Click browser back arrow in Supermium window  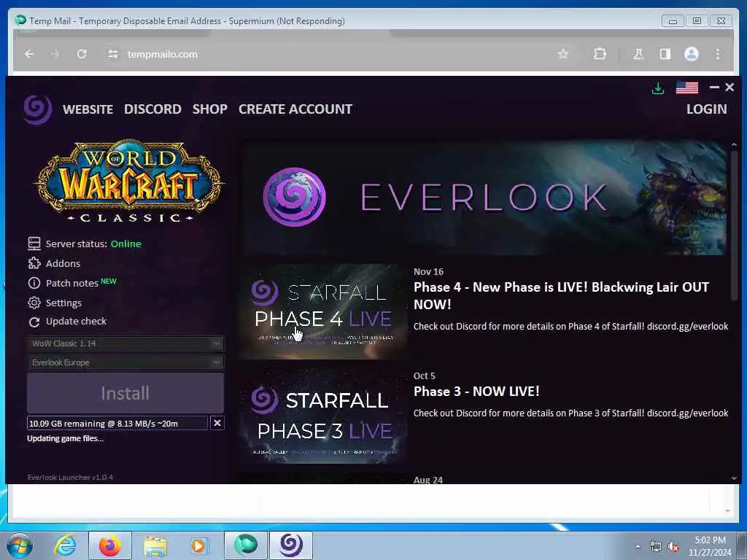tap(29, 54)
